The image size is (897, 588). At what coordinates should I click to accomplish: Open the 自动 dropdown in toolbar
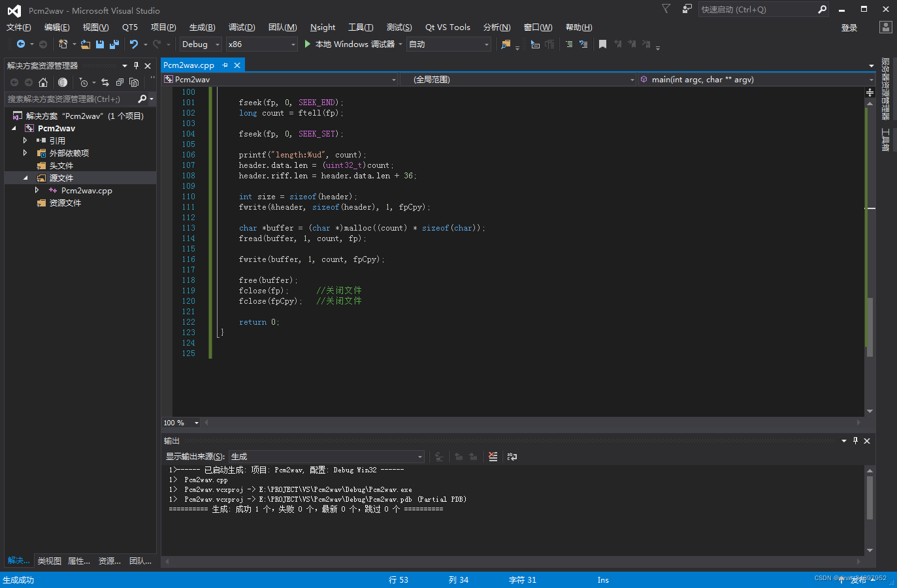tap(448, 44)
